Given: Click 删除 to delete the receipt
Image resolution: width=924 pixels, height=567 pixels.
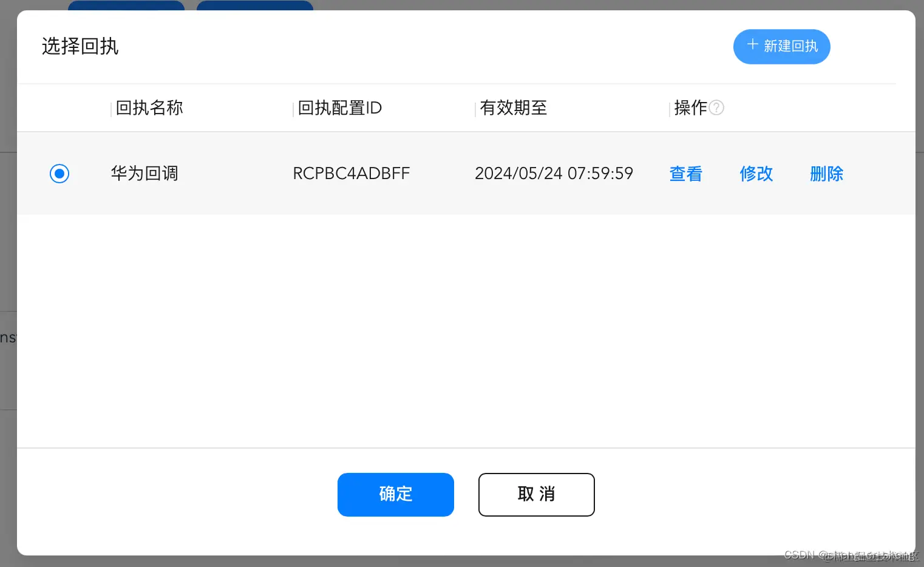Looking at the screenshot, I should tap(826, 174).
